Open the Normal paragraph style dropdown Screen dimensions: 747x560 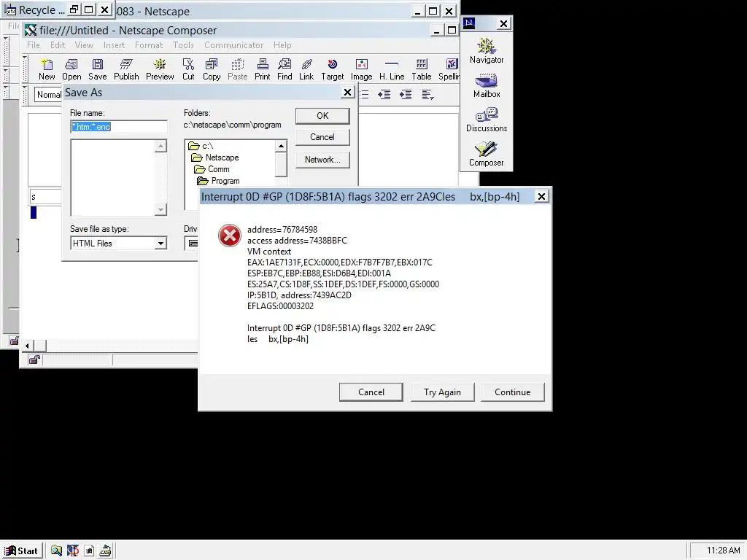point(48,94)
